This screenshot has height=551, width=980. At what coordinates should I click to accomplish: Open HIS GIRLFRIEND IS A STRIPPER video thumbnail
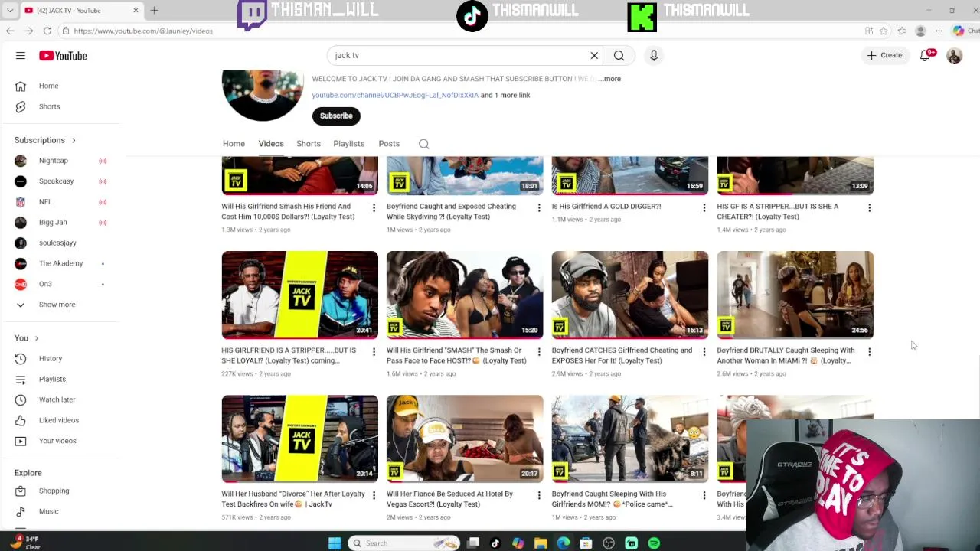300,295
